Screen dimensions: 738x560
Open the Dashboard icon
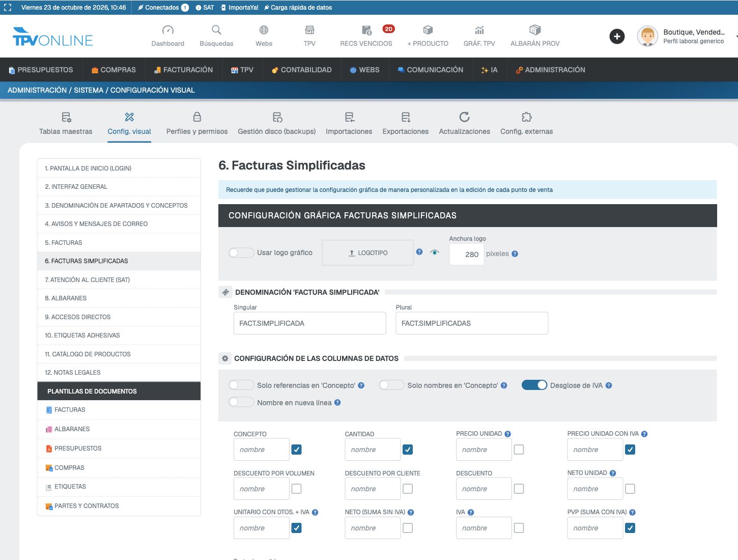coord(167,30)
